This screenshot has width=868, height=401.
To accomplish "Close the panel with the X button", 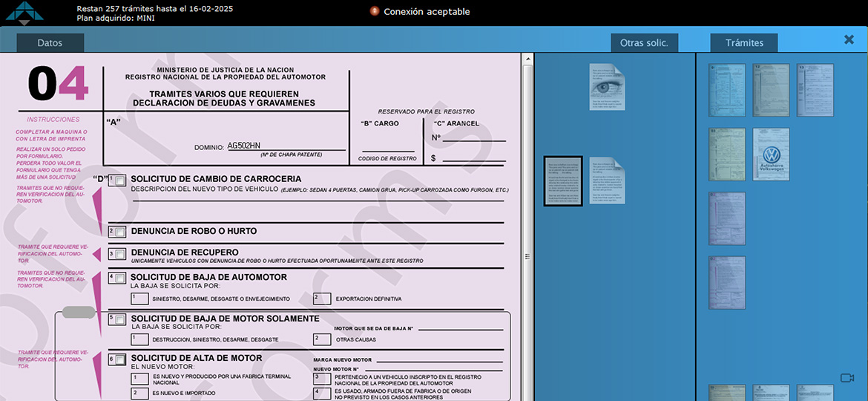I will coord(849,40).
